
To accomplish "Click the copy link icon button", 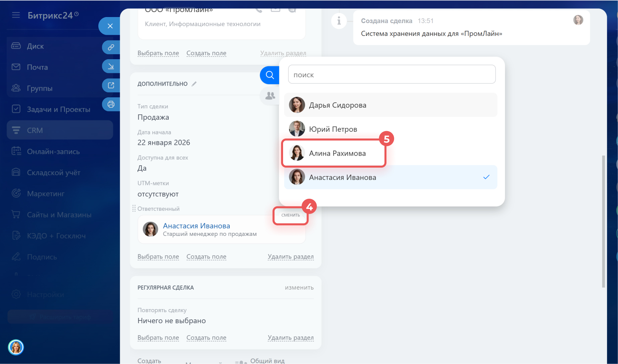I will pos(111,47).
